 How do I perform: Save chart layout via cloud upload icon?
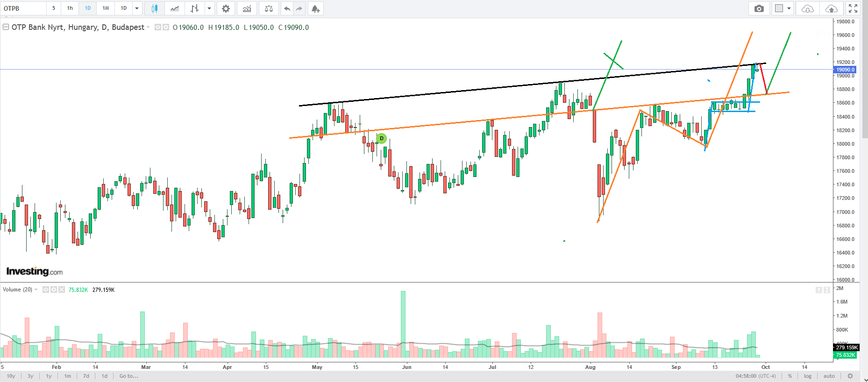[x=832, y=8]
